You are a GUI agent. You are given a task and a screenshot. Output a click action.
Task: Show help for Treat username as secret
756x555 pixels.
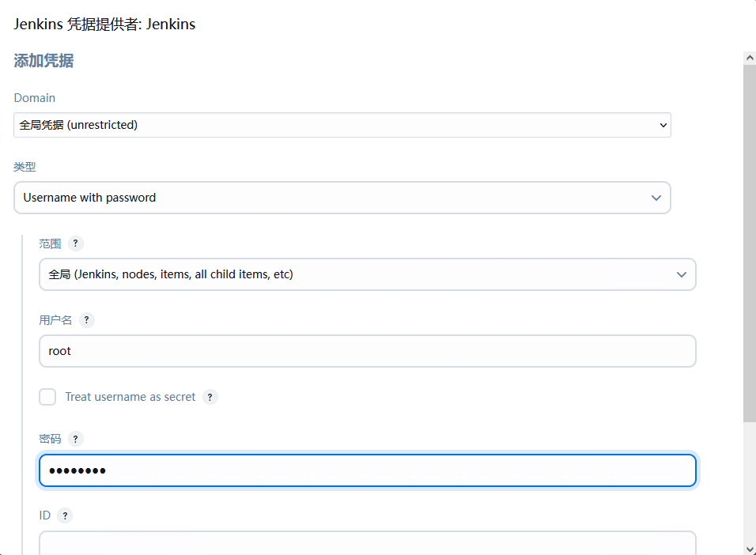210,397
